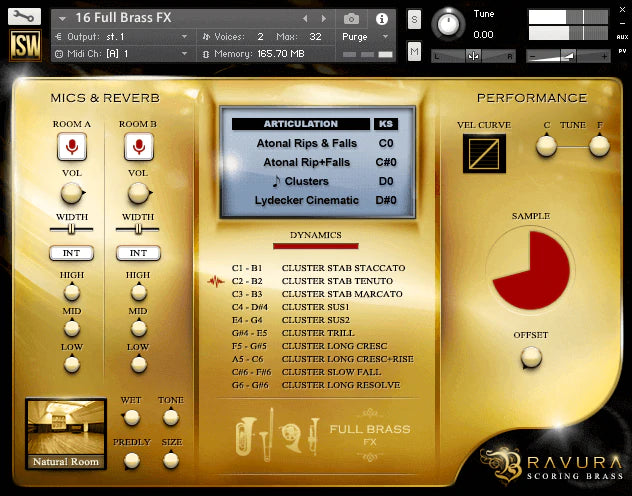Open the camera snapshot view

click(351, 19)
